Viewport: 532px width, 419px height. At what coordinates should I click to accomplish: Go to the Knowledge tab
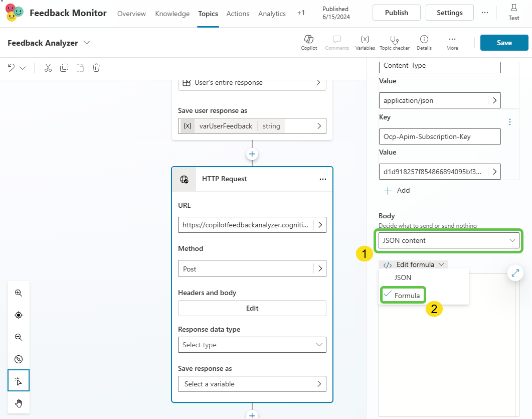click(x=172, y=14)
